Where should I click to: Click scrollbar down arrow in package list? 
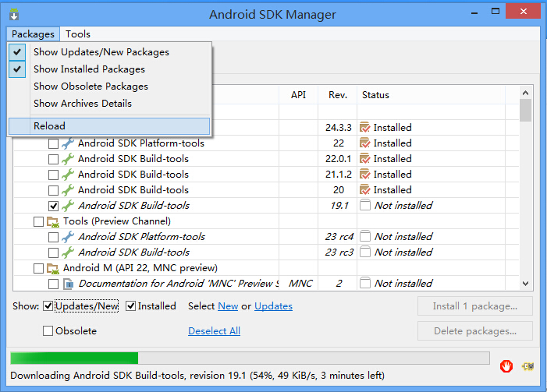coord(525,284)
